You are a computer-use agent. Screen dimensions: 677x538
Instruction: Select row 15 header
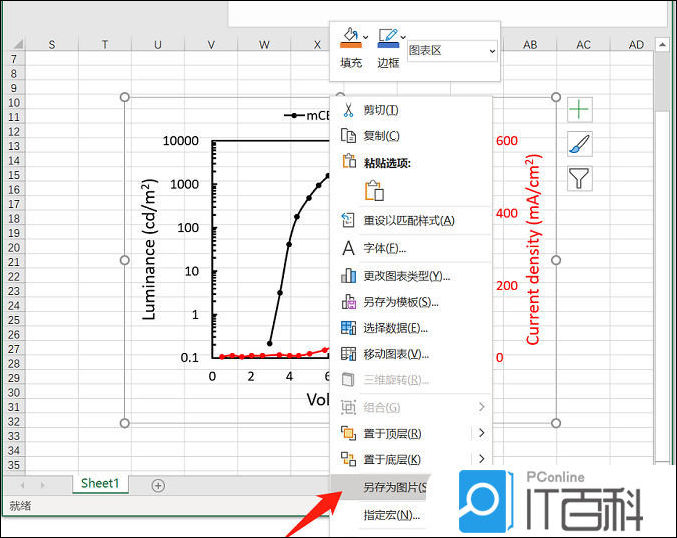(14, 175)
